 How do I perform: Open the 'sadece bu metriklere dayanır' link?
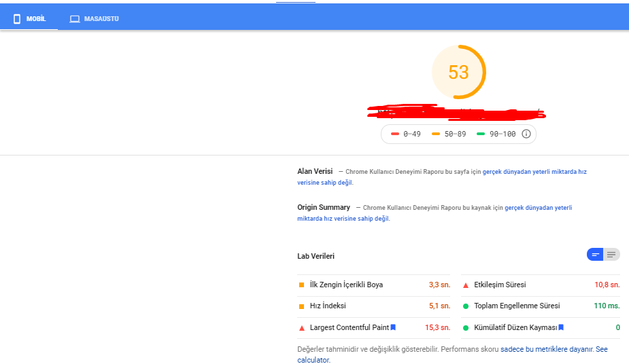click(x=547, y=349)
